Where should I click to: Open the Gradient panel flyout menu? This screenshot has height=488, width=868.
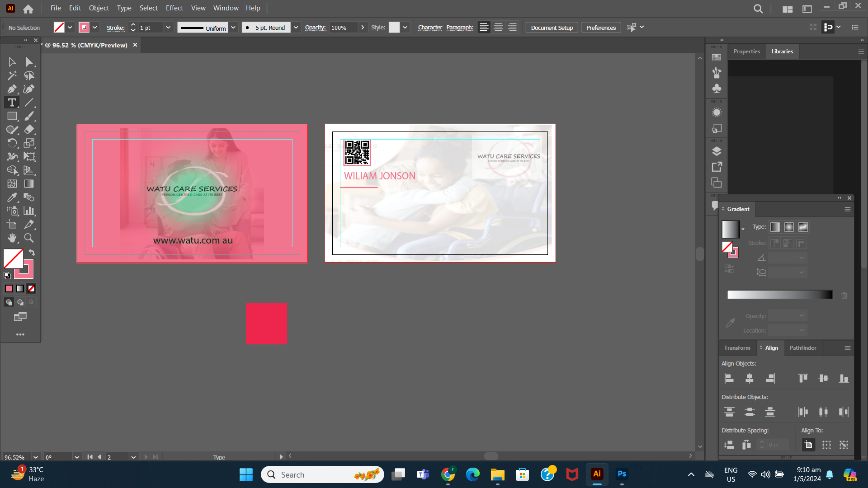point(848,209)
